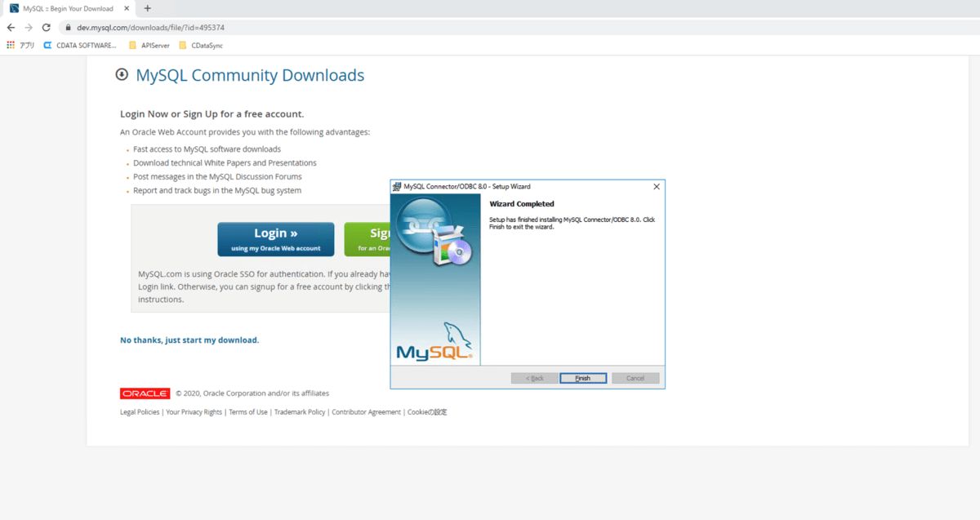Close the MySQL Begin Your Download tab
This screenshot has width=980, height=520.
[x=127, y=8]
